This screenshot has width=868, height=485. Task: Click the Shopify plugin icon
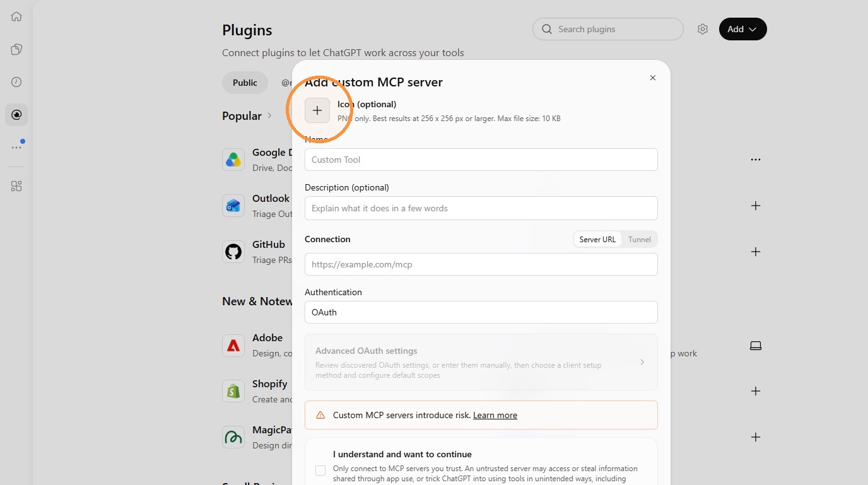click(233, 391)
